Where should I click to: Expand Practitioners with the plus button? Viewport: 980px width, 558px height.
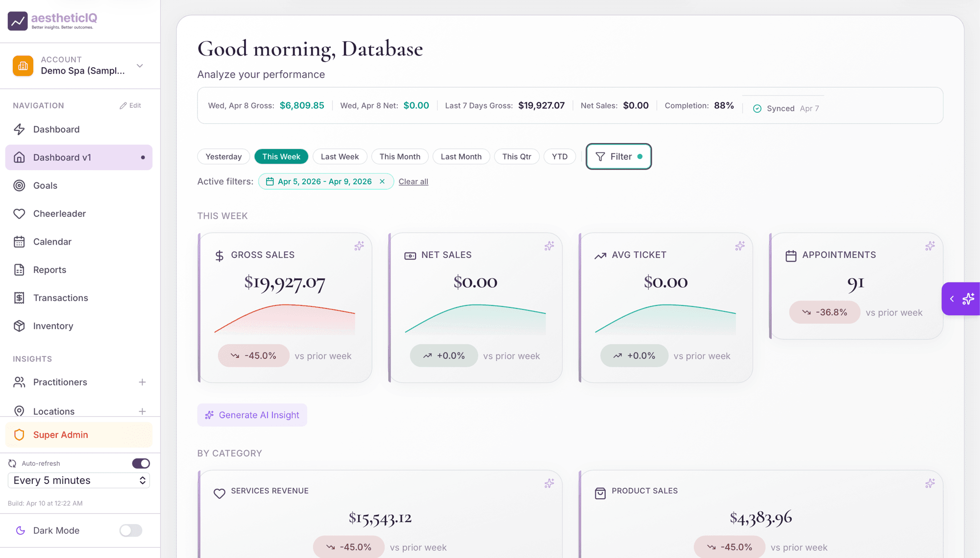tap(142, 382)
